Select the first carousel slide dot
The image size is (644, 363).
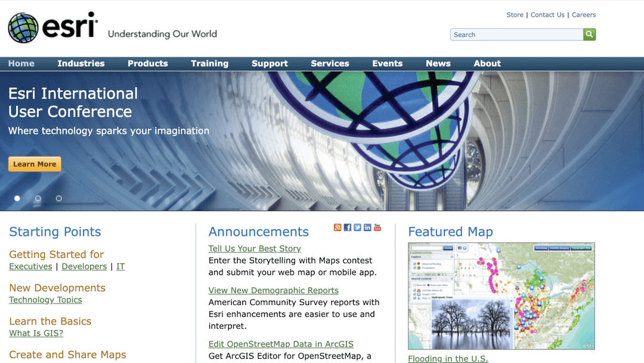17,198
